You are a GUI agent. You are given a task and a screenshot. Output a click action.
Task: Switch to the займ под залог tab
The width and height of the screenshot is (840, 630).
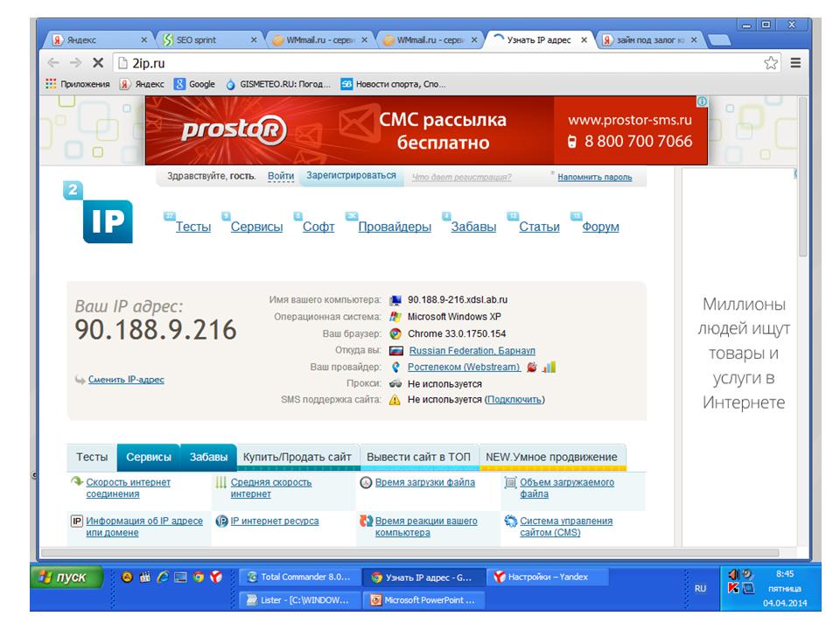pos(648,39)
